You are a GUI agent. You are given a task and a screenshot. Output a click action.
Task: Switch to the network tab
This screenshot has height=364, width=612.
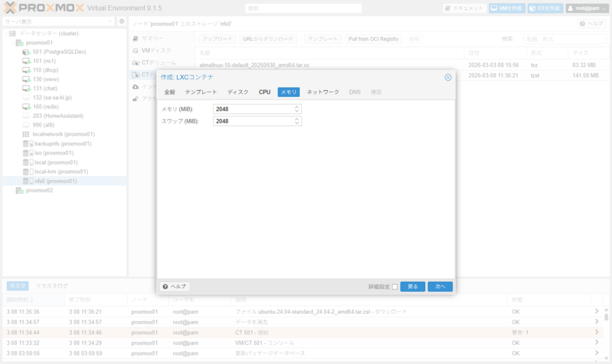pos(323,92)
